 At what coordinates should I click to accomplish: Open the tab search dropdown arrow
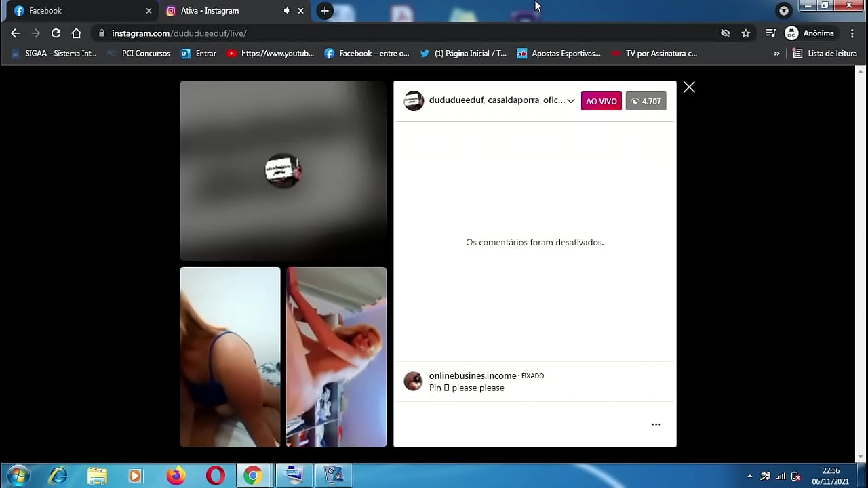tap(784, 11)
